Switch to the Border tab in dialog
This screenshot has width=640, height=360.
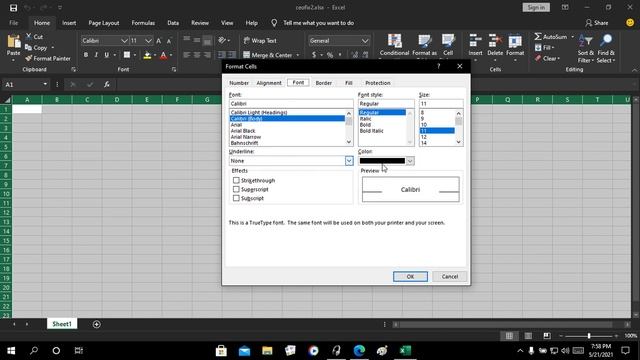(324, 83)
